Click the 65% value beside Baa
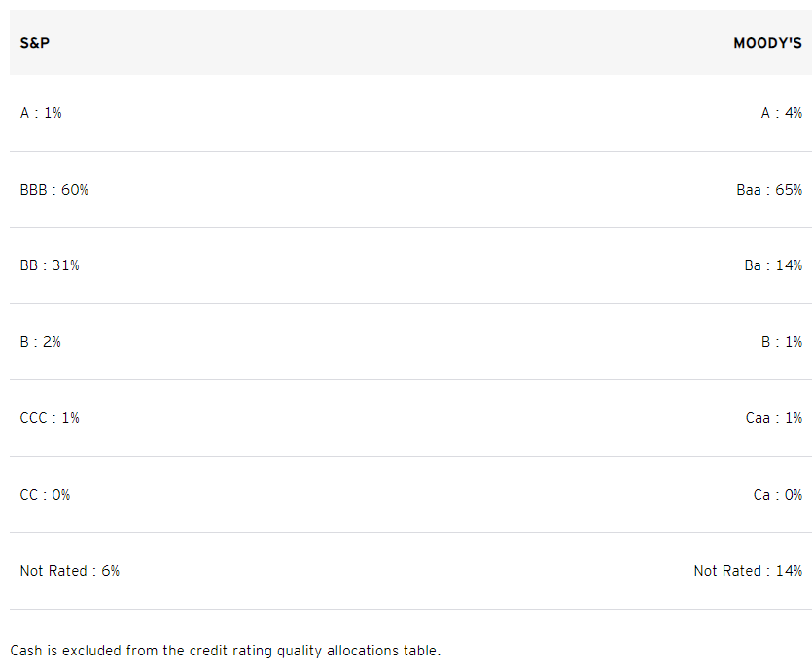 click(x=789, y=190)
